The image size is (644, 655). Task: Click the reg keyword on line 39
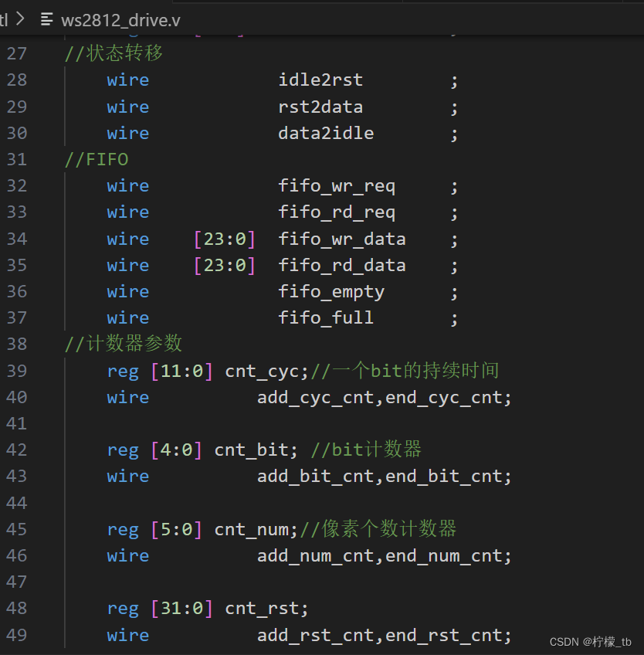click(123, 371)
